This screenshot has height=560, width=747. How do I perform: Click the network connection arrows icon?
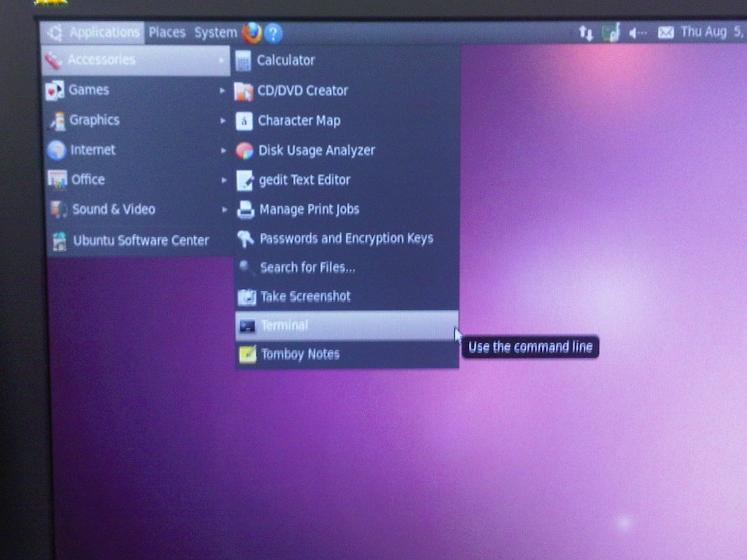[x=586, y=33]
